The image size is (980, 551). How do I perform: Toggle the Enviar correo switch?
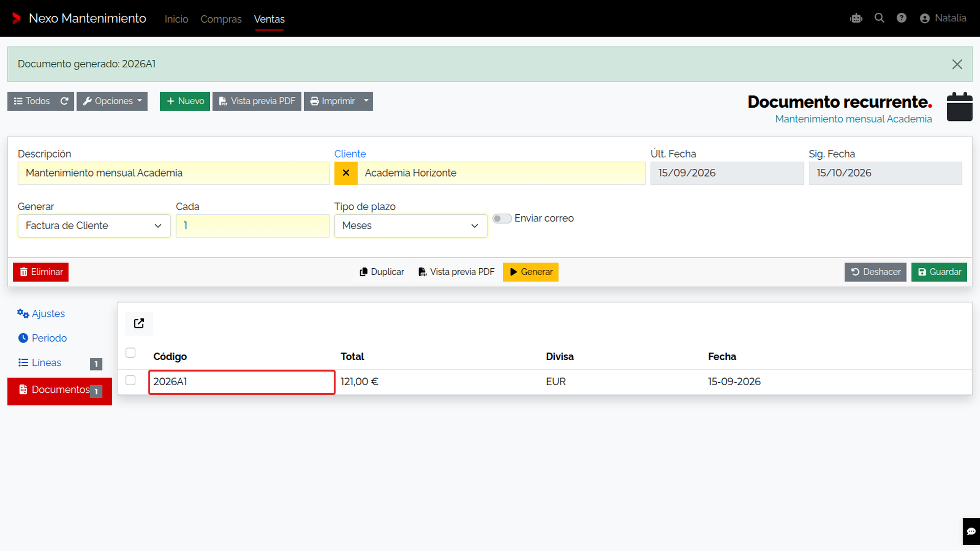[502, 218]
